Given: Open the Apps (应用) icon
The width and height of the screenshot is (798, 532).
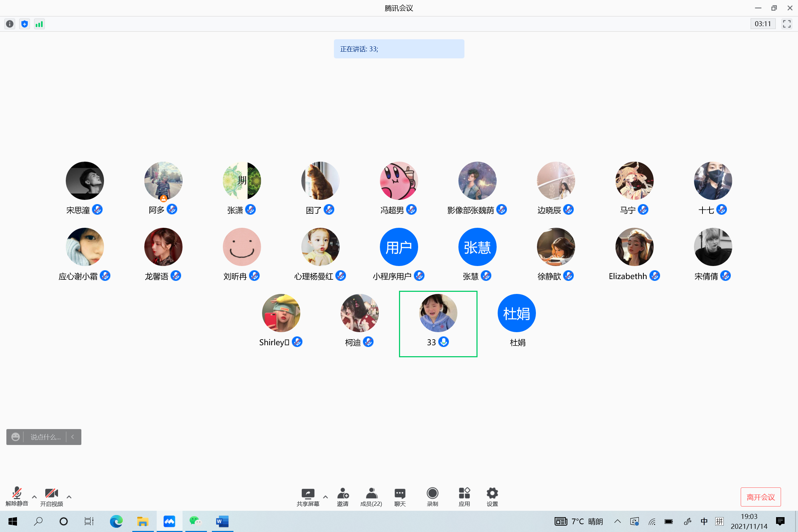Looking at the screenshot, I should [x=464, y=497].
